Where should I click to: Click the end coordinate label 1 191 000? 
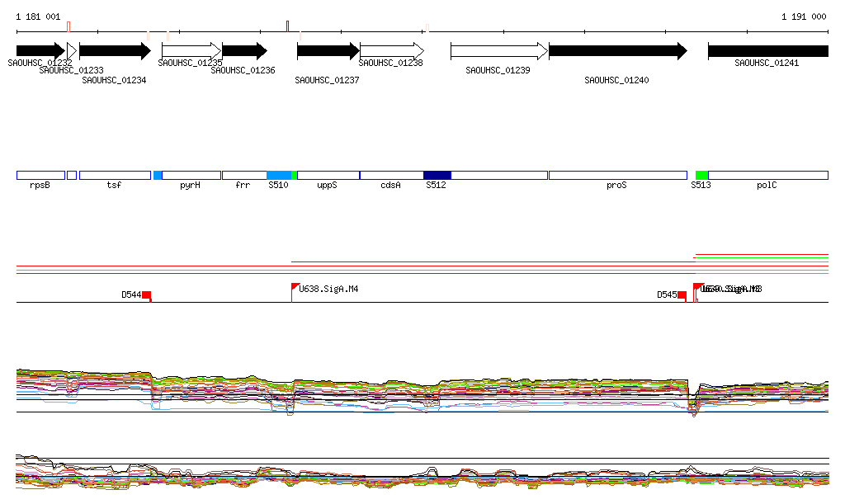[803, 16]
